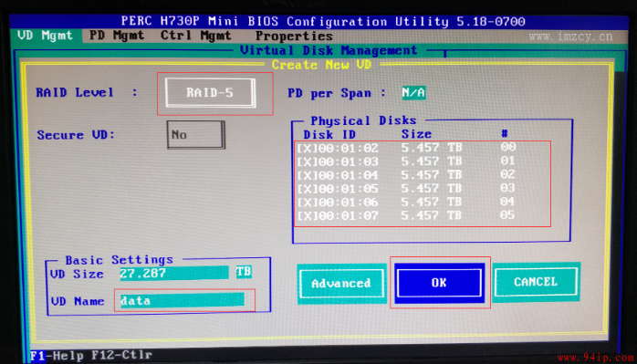Uncheck physical disk 00:01:03

pyautogui.click(x=305, y=161)
